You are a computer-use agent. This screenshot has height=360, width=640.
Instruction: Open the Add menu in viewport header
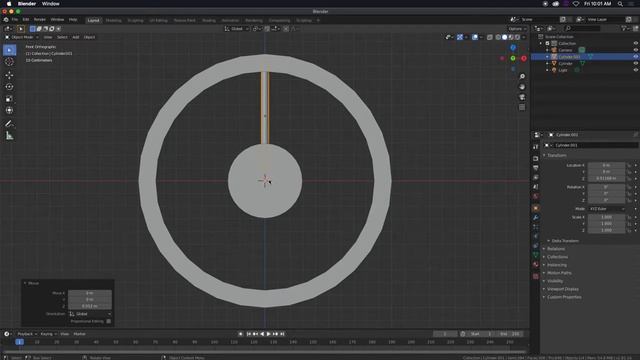coord(76,37)
